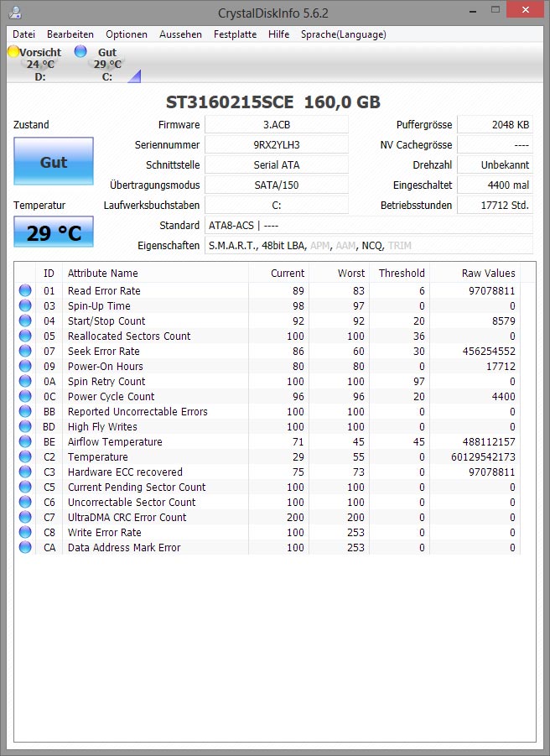The height and width of the screenshot is (756, 550).
Task: Click raw value 60129542173 in Temperature row
Action: (x=483, y=456)
